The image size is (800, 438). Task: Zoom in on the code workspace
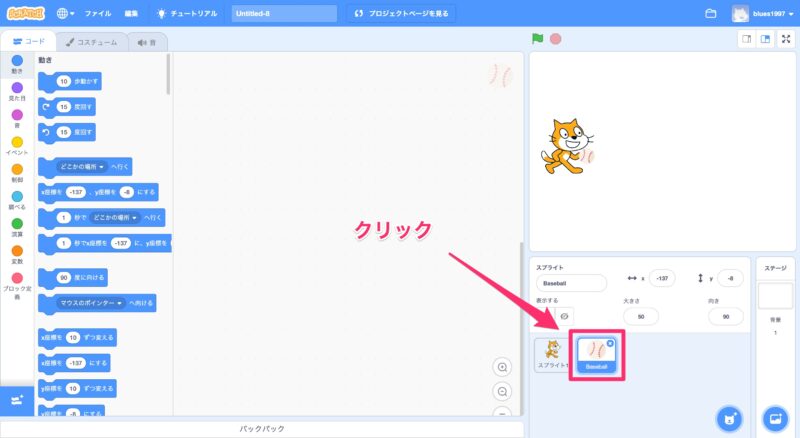[503, 367]
